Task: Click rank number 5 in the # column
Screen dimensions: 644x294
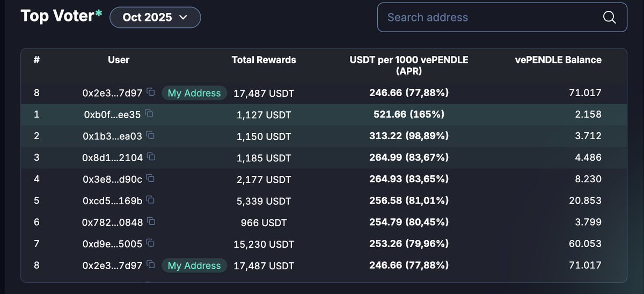Action: [36, 200]
